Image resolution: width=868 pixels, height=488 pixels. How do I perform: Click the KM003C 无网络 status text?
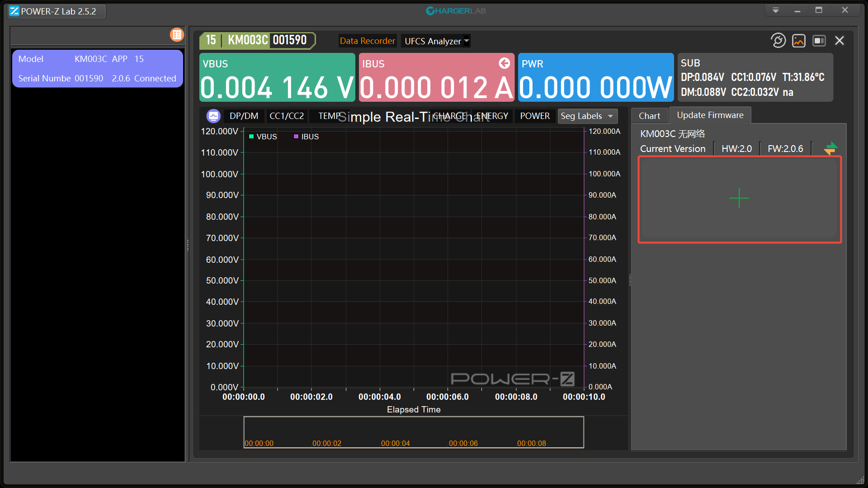(x=673, y=134)
